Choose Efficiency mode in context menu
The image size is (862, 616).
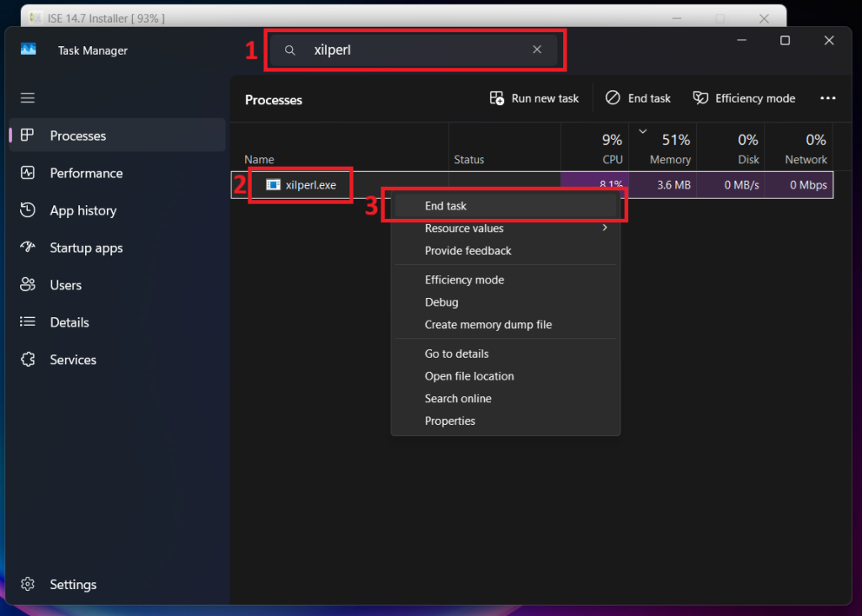505,279
